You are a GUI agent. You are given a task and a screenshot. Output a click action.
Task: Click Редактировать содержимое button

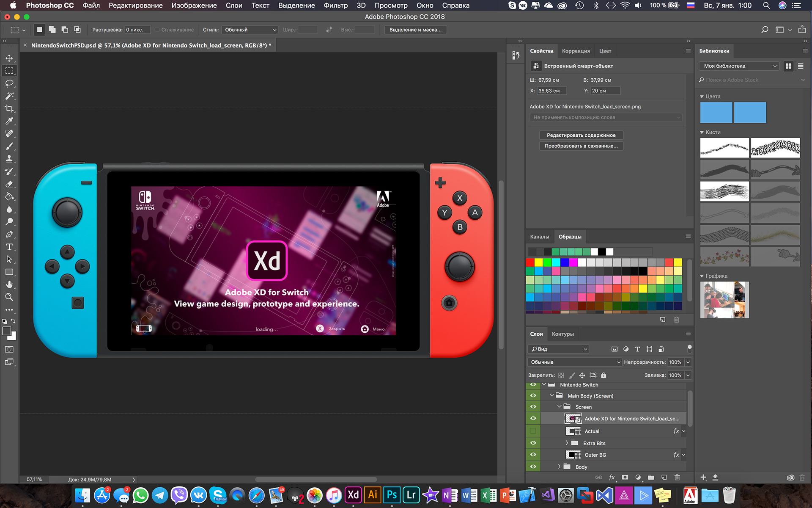[581, 135]
